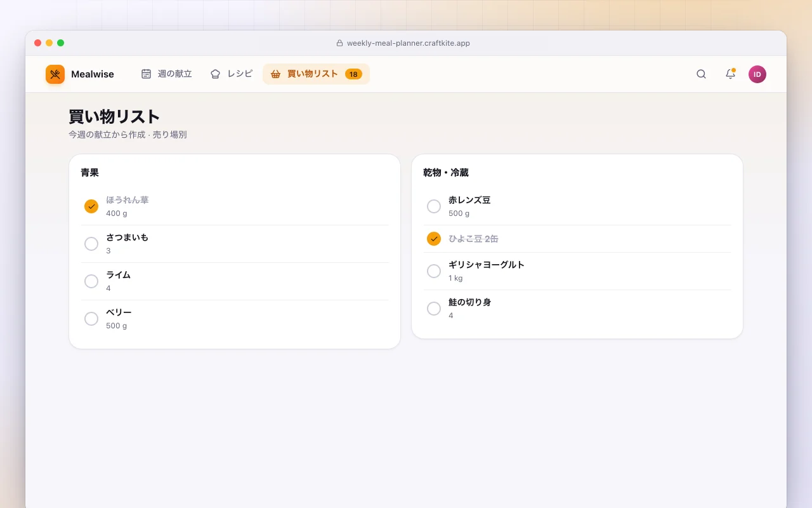
Task: Click the Mealwise logo icon
Action: click(x=55, y=74)
